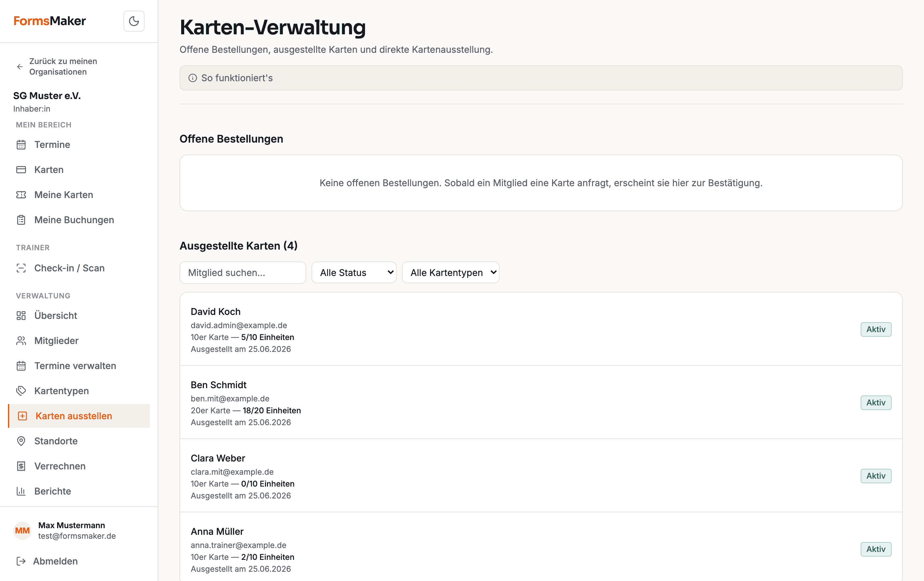Open Termine verwalten in the sidebar
The width and height of the screenshot is (924, 581).
pyautogui.click(x=79, y=366)
